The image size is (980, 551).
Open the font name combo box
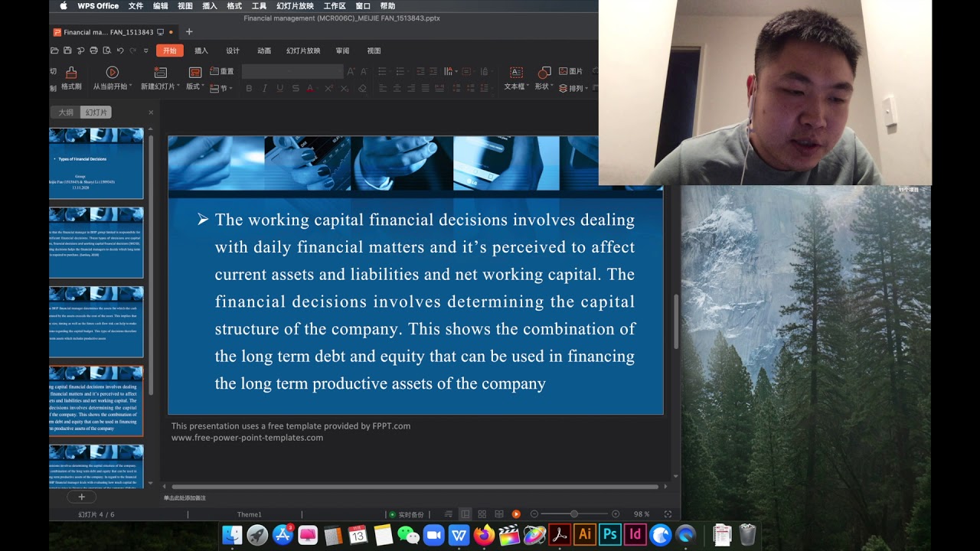(292, 71)
